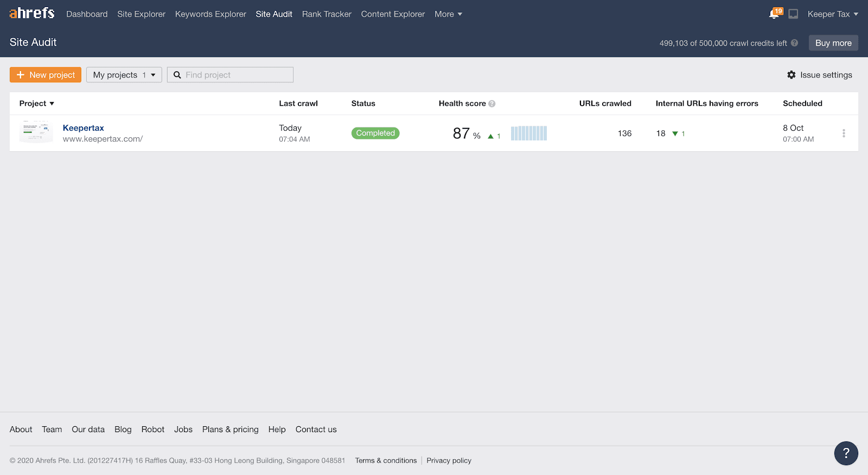Click the Ahrefs logo
Screen dimensions: 868x475
pyautogui.click(x=32, y=13)
